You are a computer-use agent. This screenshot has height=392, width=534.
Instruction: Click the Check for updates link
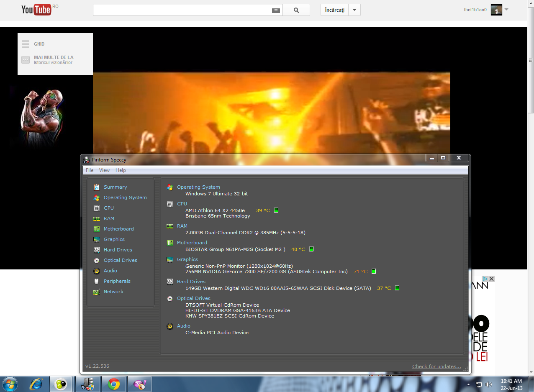click(436, 366)
